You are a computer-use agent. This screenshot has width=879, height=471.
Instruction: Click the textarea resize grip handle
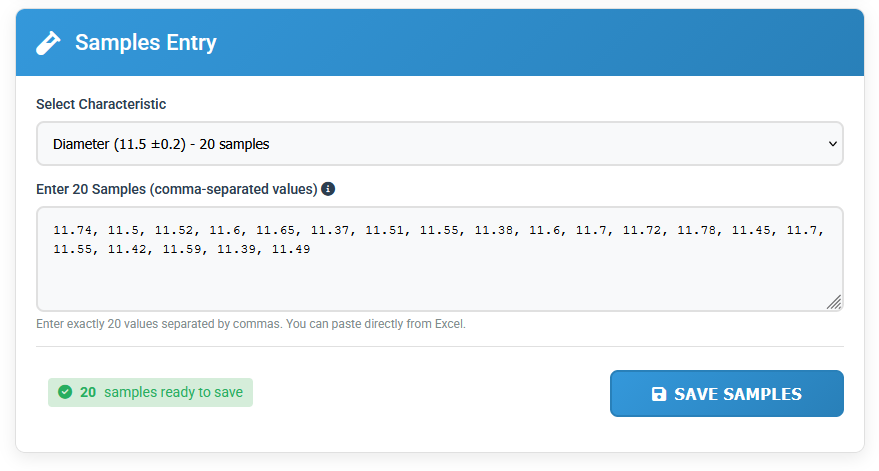click(x=834, y=302)
